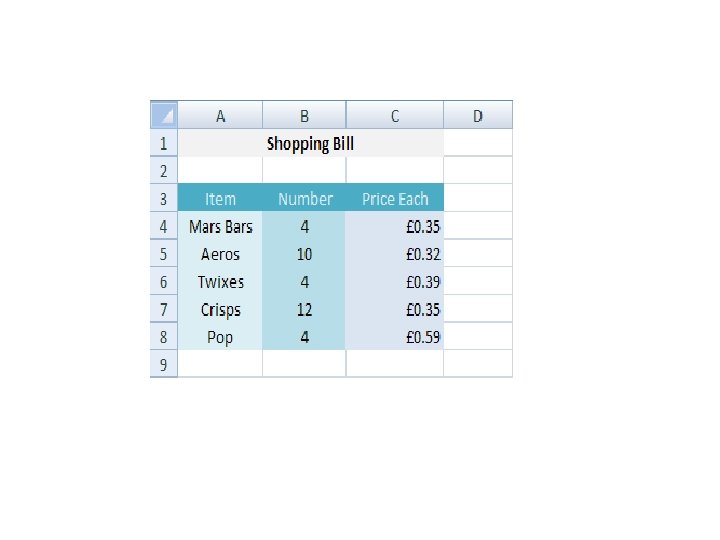720x540 pixels.
Task: Select column D header
Action: (x=478, y=115)
